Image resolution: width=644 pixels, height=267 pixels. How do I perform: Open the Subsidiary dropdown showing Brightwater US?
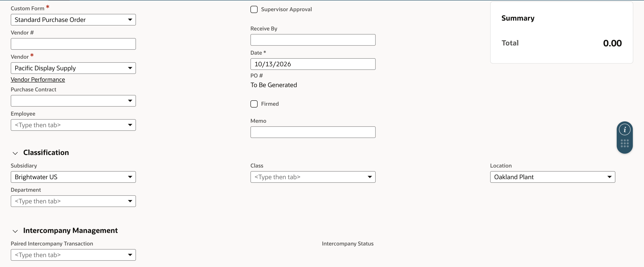73,177
